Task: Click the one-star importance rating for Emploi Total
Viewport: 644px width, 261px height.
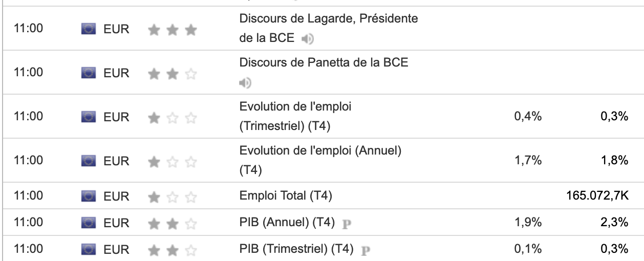Action: (172, 197)
